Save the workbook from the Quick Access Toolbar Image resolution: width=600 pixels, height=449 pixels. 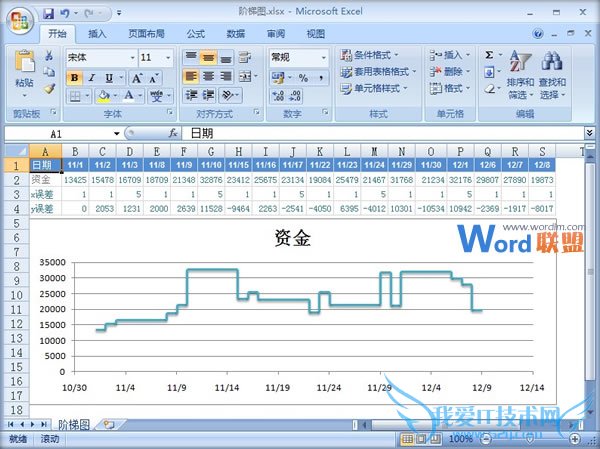48,13
